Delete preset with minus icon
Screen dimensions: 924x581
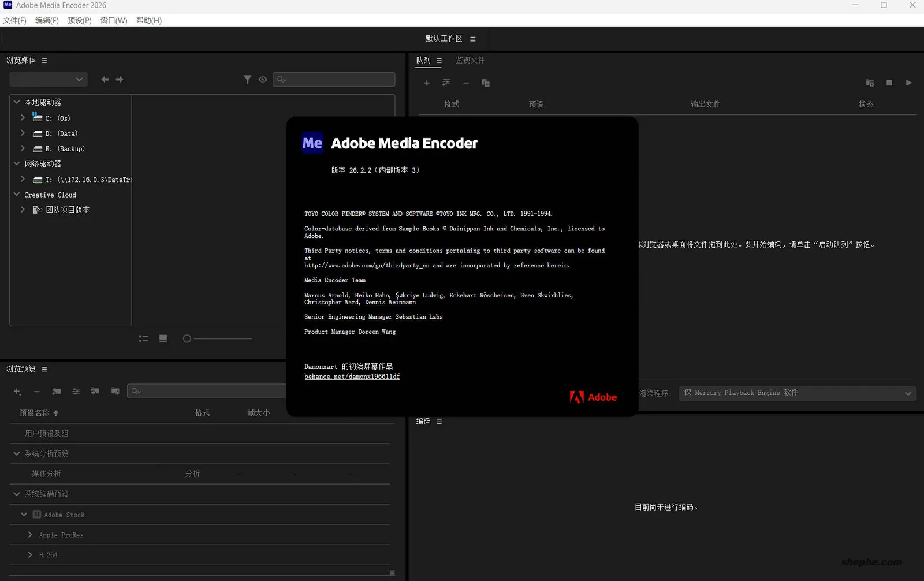[37, 392]
